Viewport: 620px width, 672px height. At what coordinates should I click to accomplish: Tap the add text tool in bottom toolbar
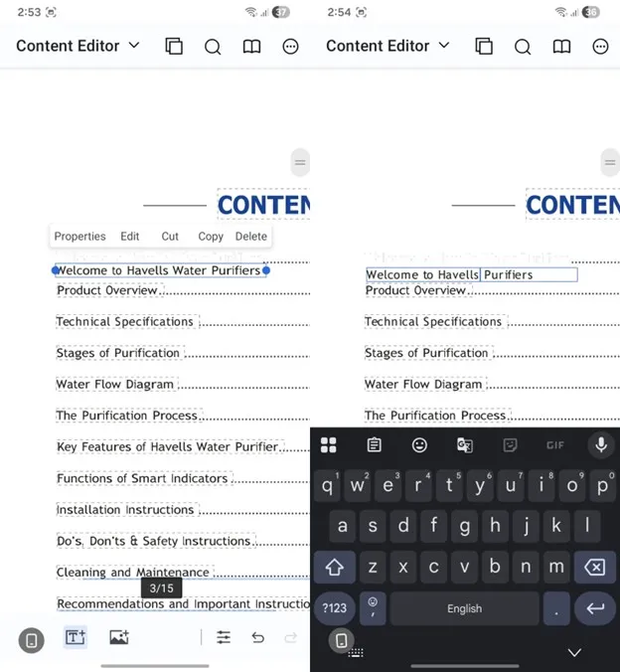point(75,638)
